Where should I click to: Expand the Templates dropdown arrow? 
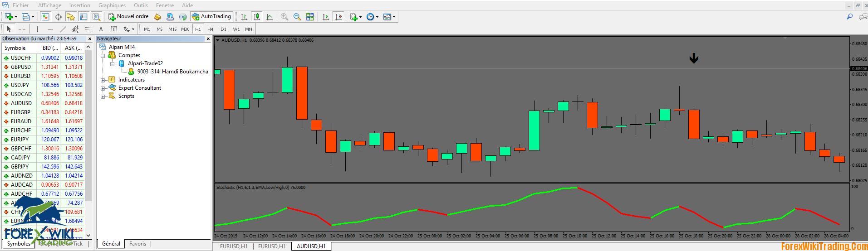(x=394, y=17)
